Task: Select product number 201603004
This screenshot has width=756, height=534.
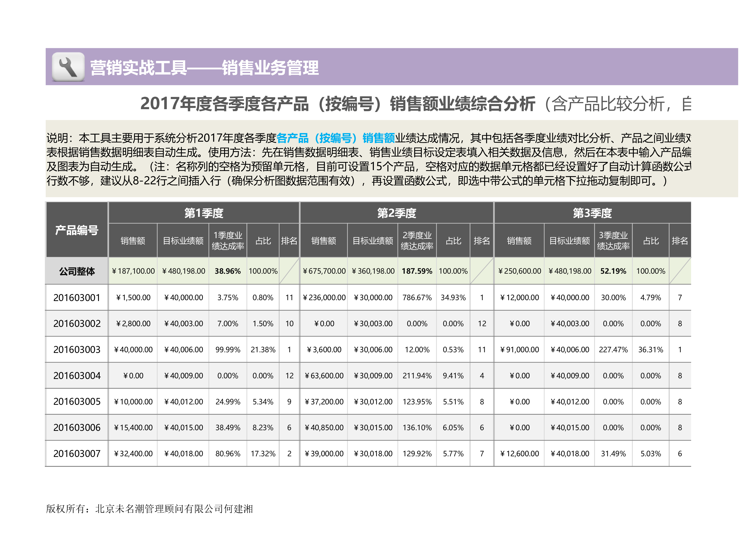Action: (x=77, y=376)
